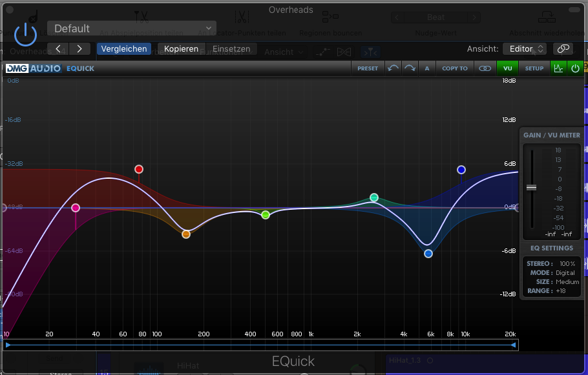Go to the previous preset with left arrow
The width and height of the screenshot is (588, 375).
point(58,48)
